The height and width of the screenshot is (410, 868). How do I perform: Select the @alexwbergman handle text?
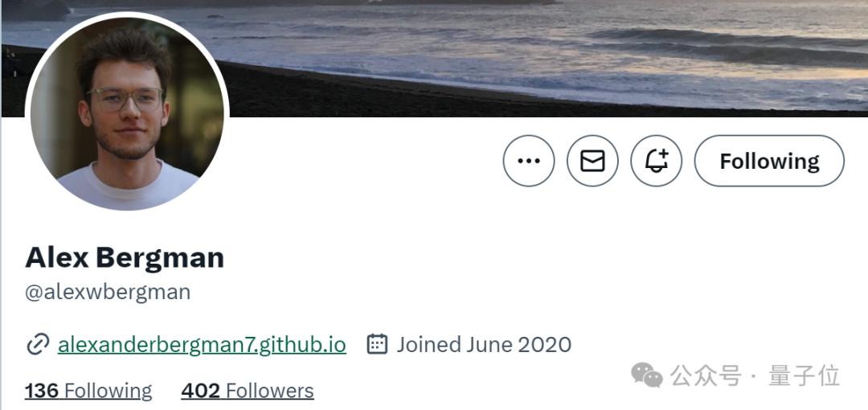point(108,292)
